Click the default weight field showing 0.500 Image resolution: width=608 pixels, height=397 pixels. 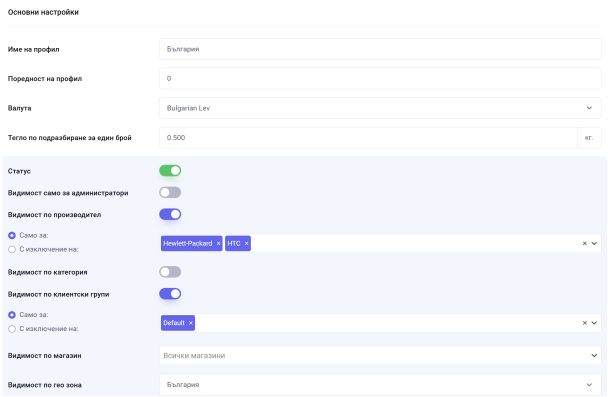click(368, 138)
